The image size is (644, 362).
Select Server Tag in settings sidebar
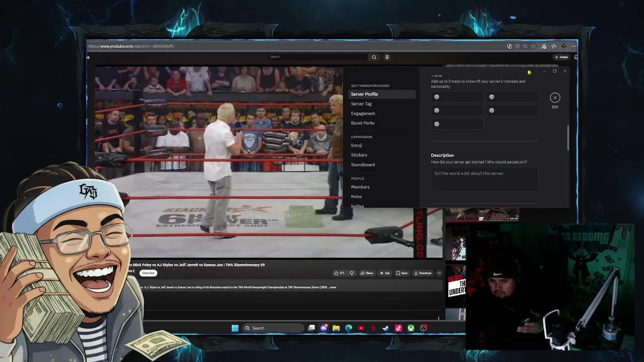pyautogui.click(x=361, y=104)
